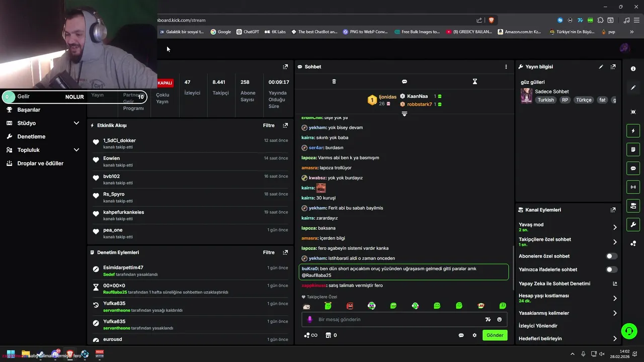Click the speech bubble icon beside chat gear
This screenshot has width=644, height=362.
click(461, 335)
